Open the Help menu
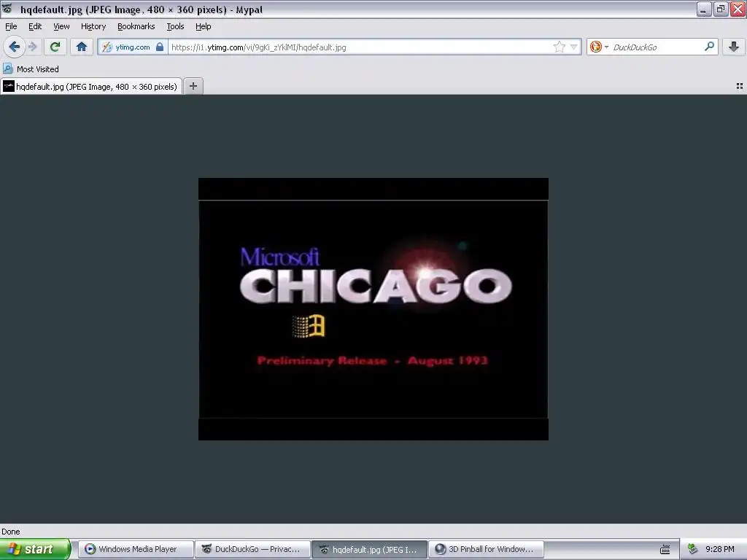Viewport: 747px width, 560px height. tap(203, 26)
